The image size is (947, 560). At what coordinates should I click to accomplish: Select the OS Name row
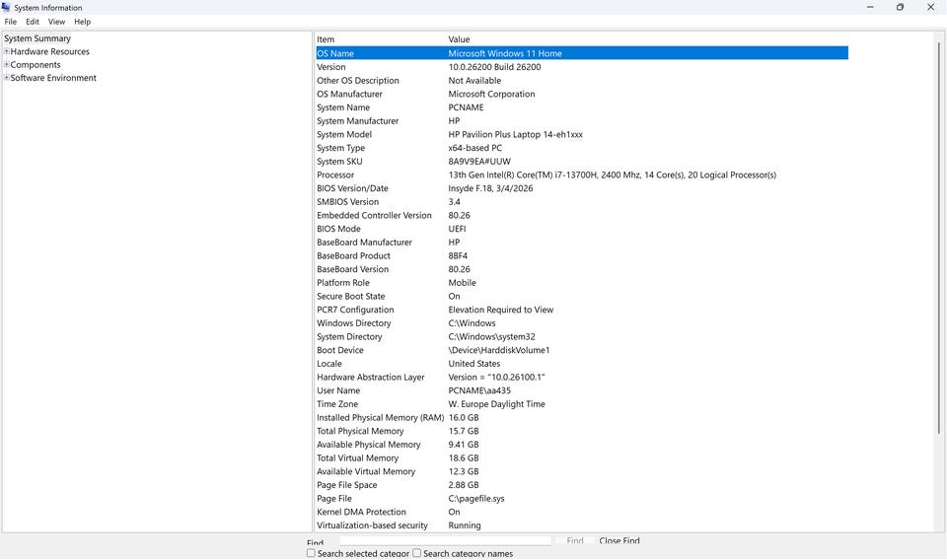(x=582, y=53)
